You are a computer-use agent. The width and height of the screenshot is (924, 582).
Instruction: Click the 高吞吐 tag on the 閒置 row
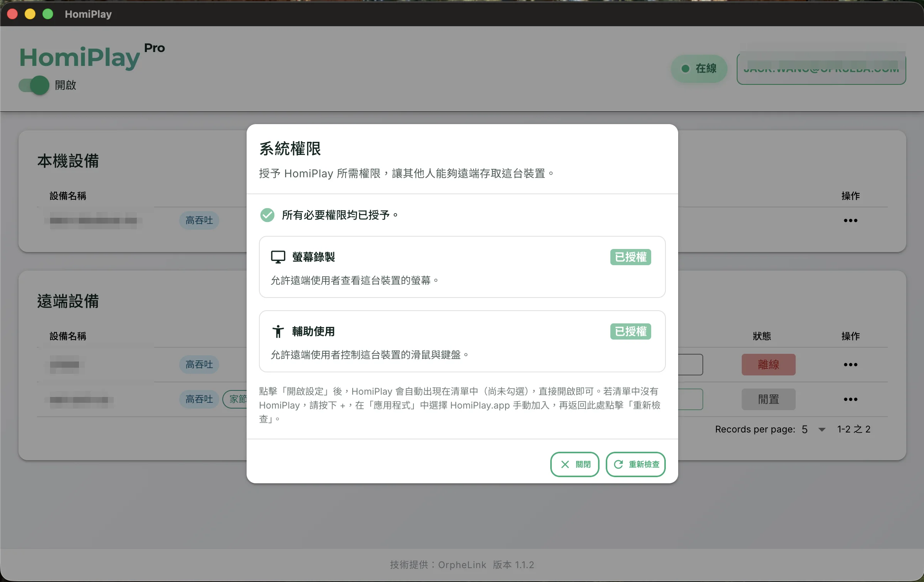click(199, 399)
